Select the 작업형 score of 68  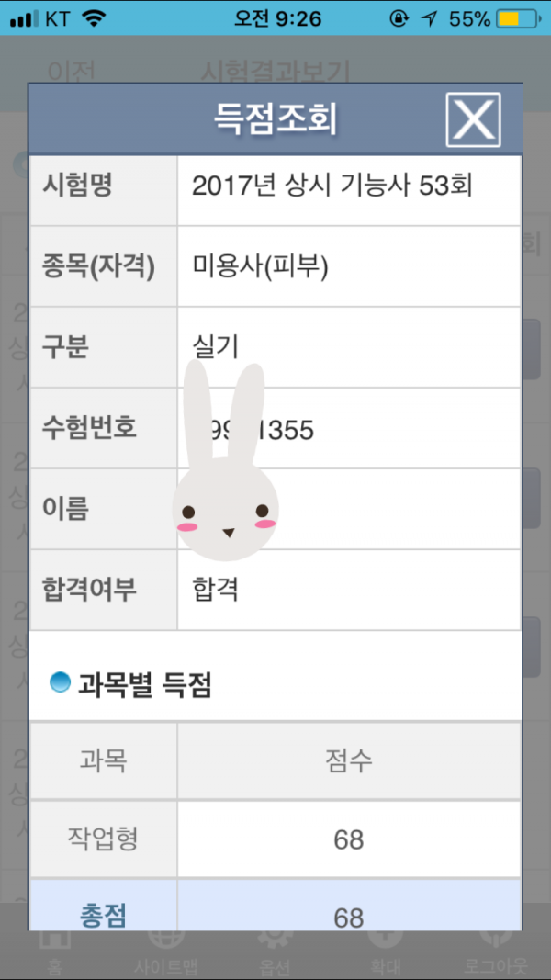348,839
